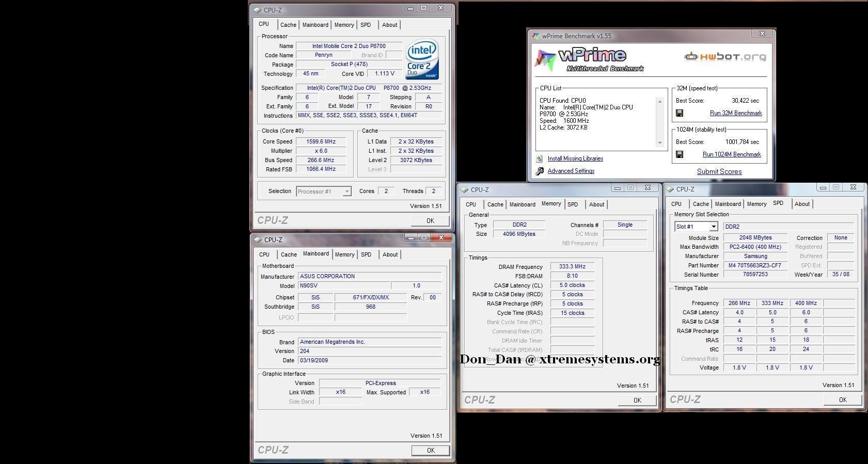Screen dimensions: 868x464
Task: Click OK in the CPU-Z Processor window
Action: pos(430,221)
